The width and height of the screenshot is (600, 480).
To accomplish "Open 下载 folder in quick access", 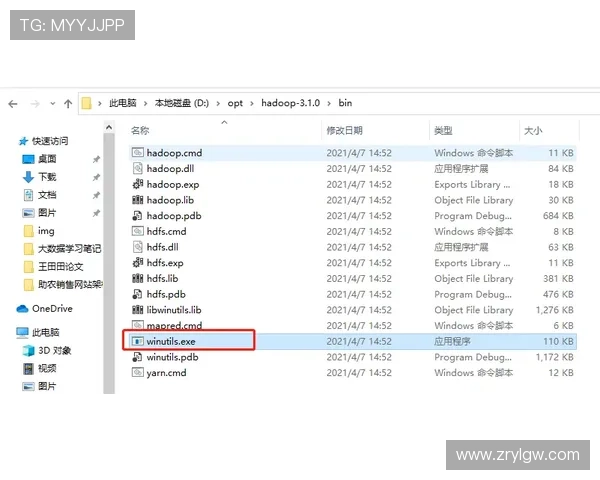I will (47, 177).
